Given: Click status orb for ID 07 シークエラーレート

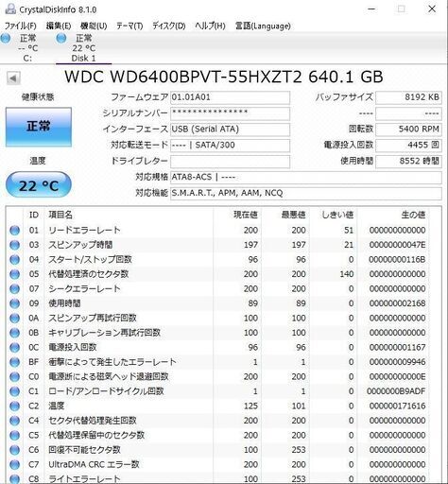Looking at the screenshot, I should pos(14,289).
